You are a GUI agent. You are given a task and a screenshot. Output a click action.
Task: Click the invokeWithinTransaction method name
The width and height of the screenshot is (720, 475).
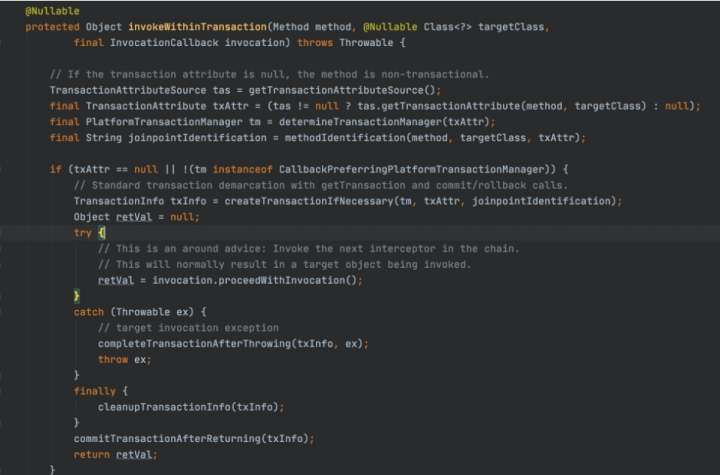click(x=197, y=27)
